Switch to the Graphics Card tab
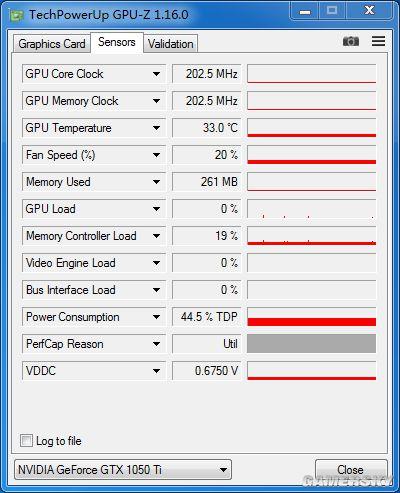Viewport: 400px width, 493px height. (52, 44)
